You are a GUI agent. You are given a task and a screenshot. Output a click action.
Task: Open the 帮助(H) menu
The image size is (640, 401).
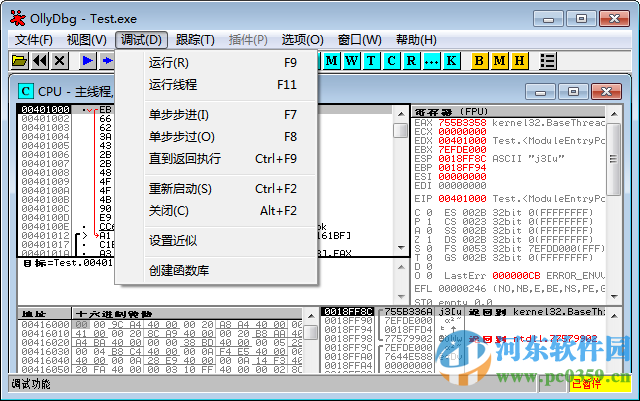click(416, 40)
